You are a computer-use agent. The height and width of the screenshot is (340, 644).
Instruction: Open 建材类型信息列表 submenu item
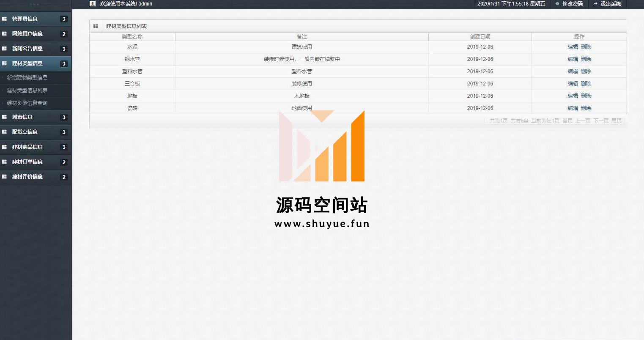coord(27,90)
